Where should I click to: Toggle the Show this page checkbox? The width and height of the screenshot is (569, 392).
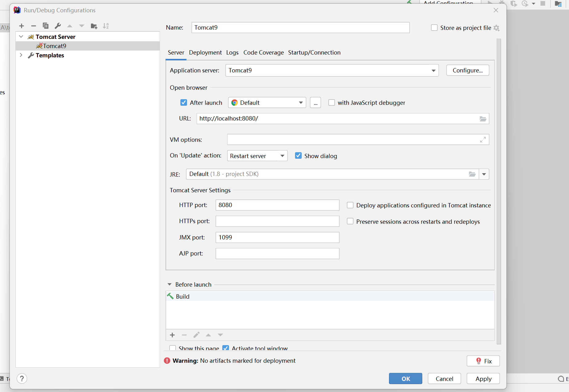(x=173, y=348)
